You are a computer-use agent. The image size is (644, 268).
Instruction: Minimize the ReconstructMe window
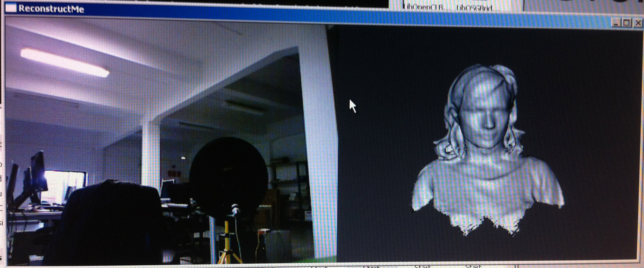click(x=616, y=22)
